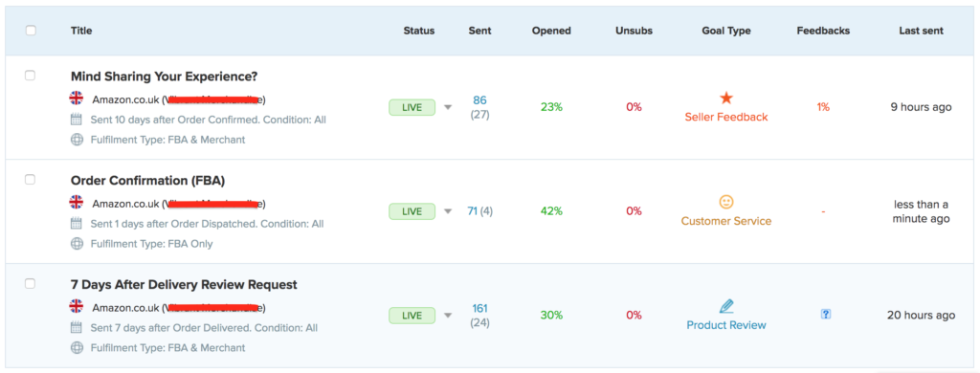Screen dimensions: 980x373
Task: Select the 7 Days After Delivery checkbox
Action: point(30,284)
